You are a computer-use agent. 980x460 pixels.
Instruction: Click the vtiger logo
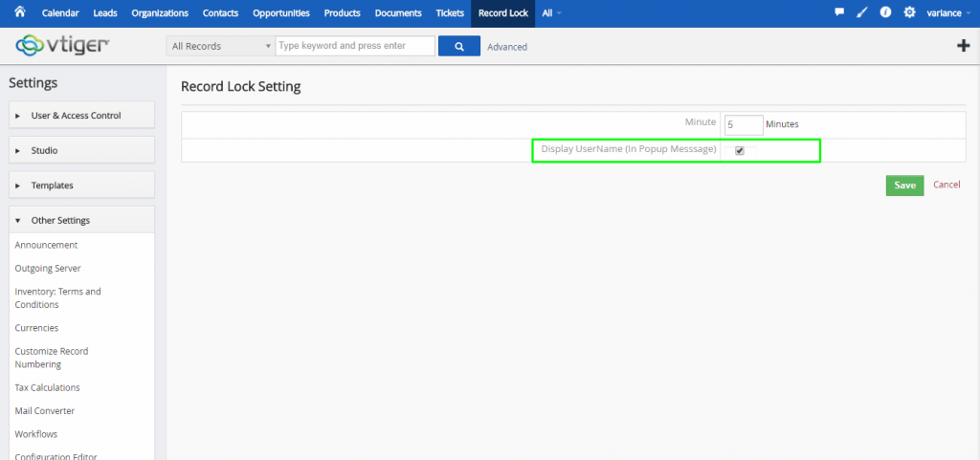point(62,45)
